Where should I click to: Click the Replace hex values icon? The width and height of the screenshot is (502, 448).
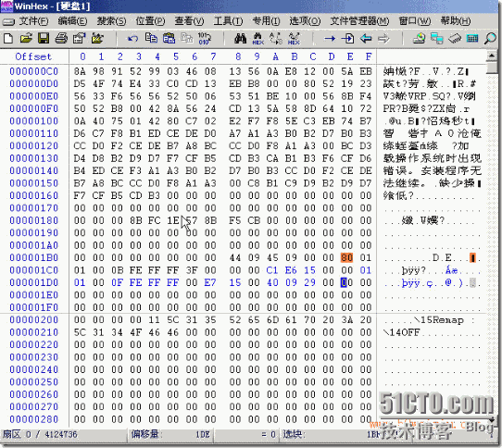pyautogui.click(x=294, y=39)
